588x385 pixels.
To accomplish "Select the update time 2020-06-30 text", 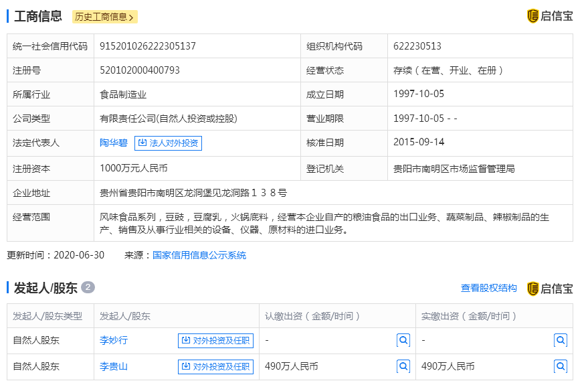I will click(x=79, y=255).
